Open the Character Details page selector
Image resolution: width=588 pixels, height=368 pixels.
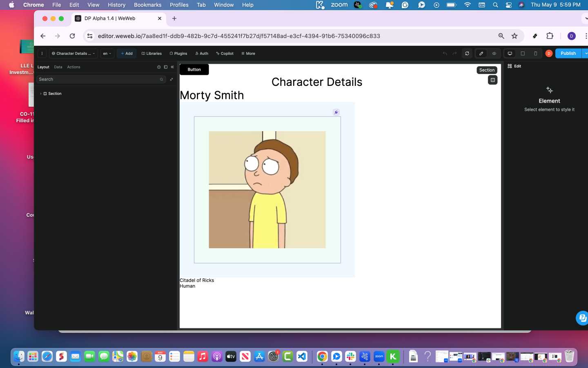73,54
